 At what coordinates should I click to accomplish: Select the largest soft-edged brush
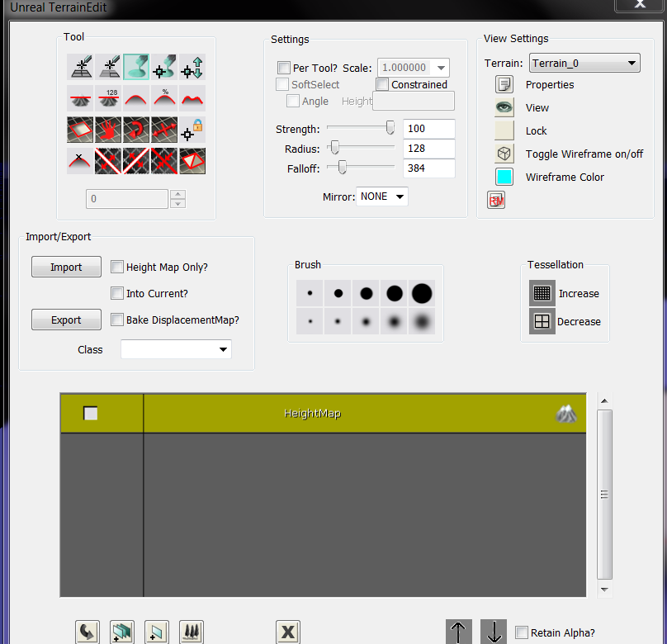pos(422,321)
